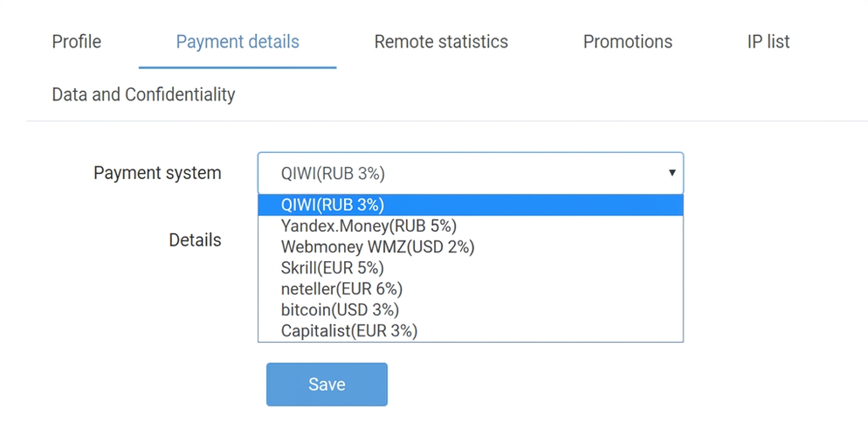Click the dropdown arrow of Payment system
This screenshot has height=423, width=868.
click(x=672, y=173)
